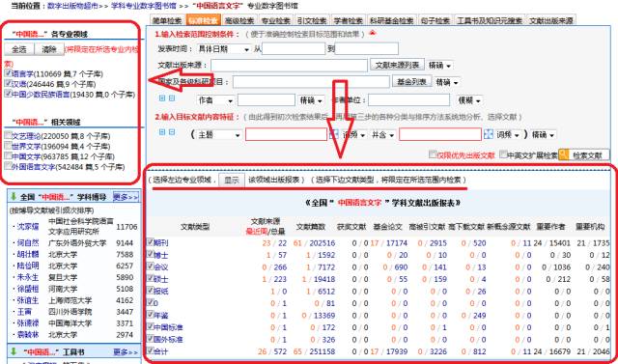
Task: Click the word-expansion icon after second keyword field
Action: pos(489,134)
